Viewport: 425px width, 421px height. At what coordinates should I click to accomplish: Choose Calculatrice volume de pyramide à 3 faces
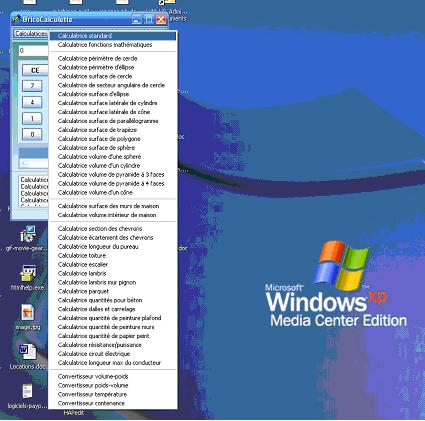(113, 175)
